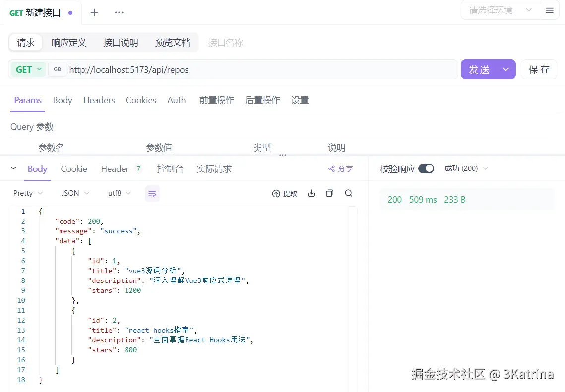
Task: Click the "vue3源码分析" title value
Action: pyautogui.click(x=153, y=270)
